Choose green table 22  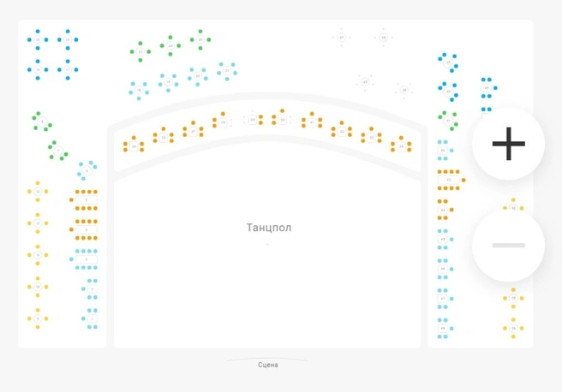click(x=170, y=46)
